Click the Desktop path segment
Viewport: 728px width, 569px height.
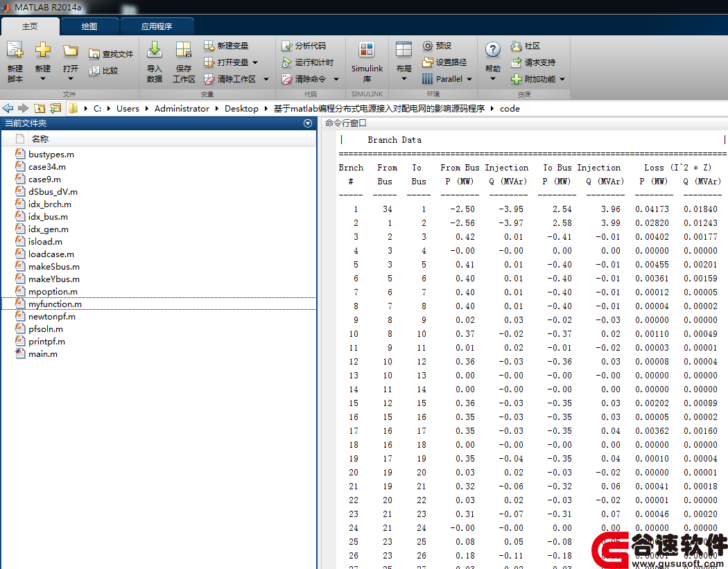(x=241, y=108)
